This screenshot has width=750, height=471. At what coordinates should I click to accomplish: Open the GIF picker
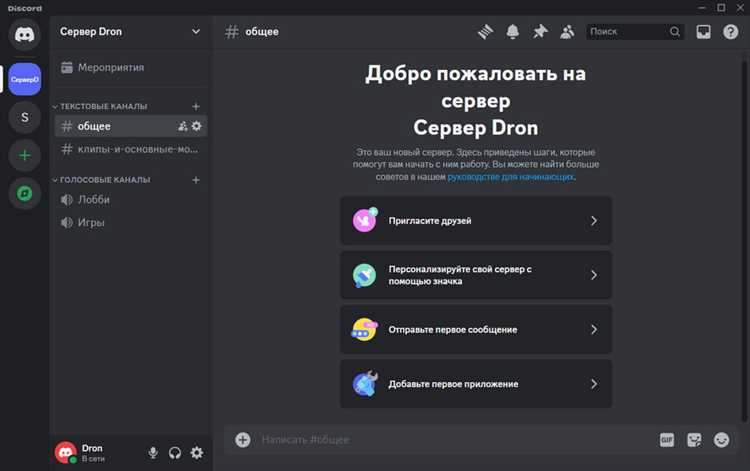pyautogui.click(x=667, y=439)
